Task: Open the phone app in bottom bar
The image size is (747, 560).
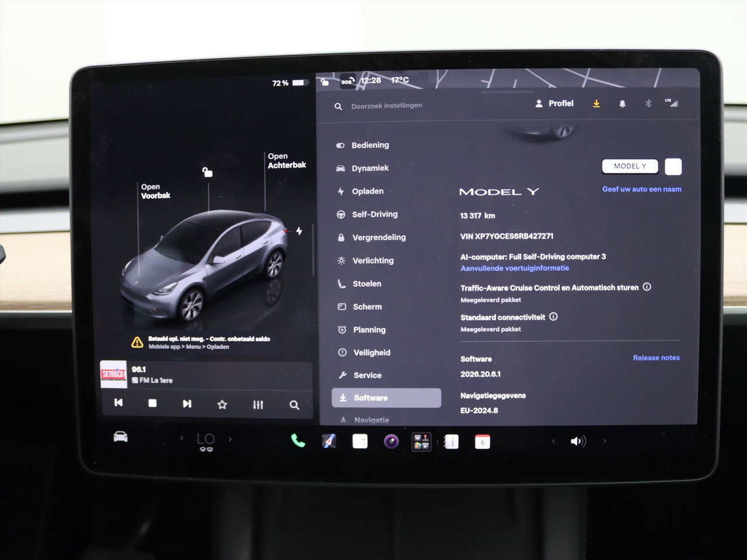Action: [x=298, y=441]
